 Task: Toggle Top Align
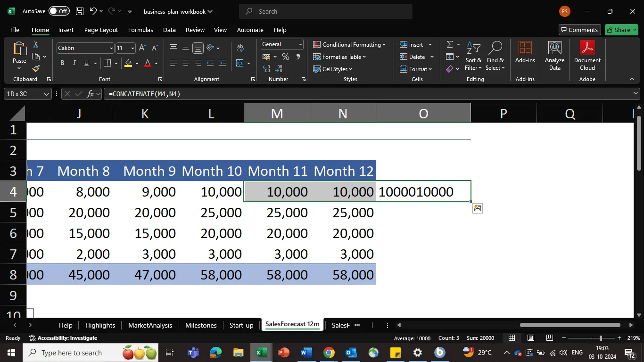coord(173,48)
